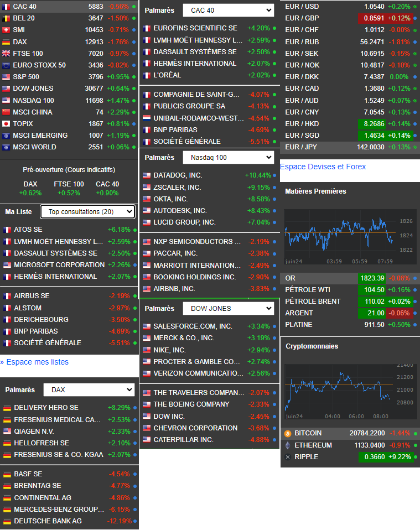
Task: Click the US flag beside MICROSOFT CORPORATION
Action: [7, 265]
